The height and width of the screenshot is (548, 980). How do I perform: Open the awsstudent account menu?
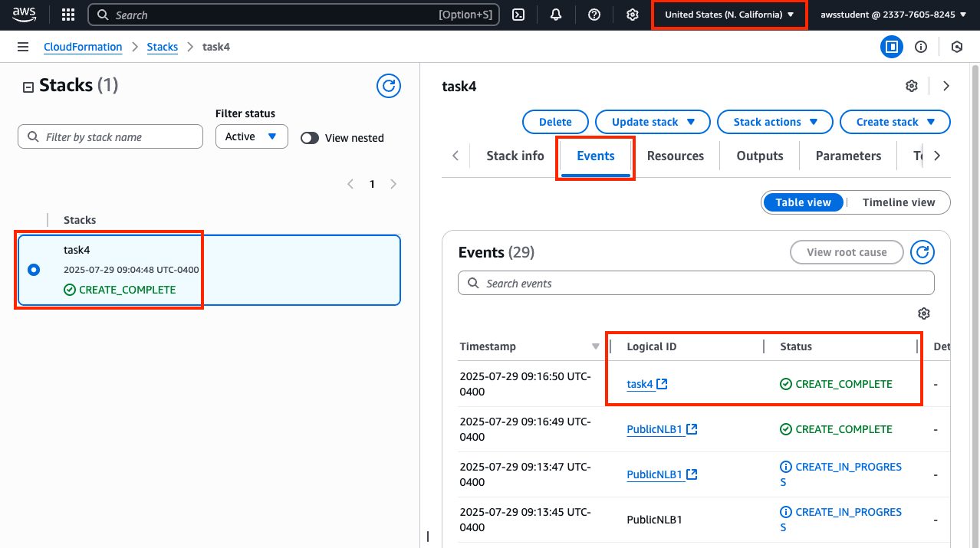(894, 15)
